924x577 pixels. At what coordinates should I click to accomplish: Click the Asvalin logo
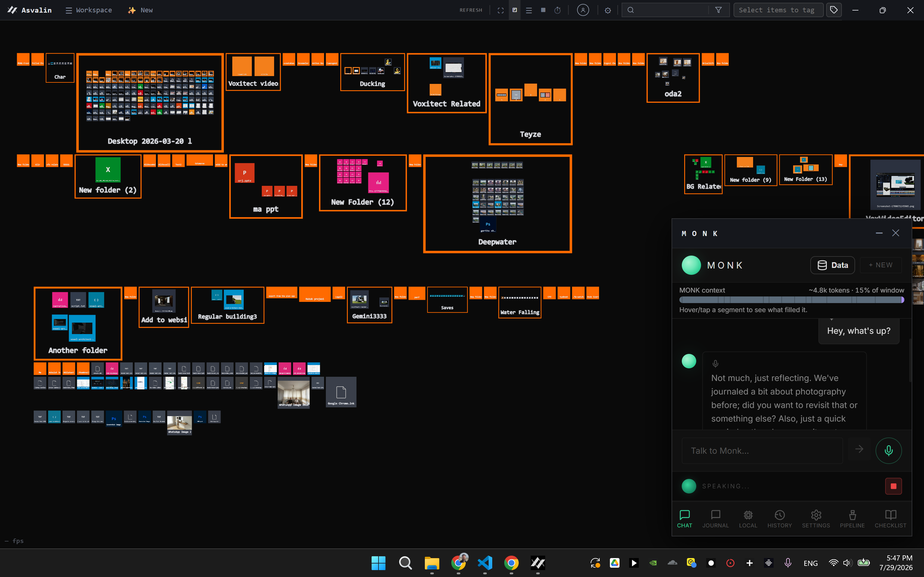click(x=29, y=10)
